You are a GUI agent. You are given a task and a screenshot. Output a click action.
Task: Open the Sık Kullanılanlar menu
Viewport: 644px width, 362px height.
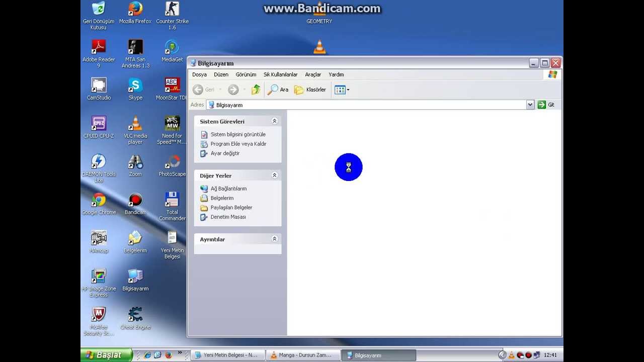280,74
